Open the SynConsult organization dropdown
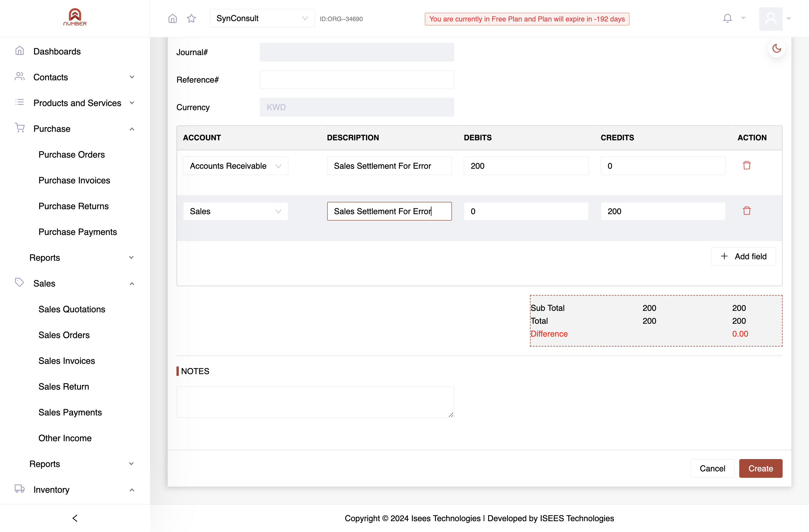Viewport: 809px width, 532px height. coord(262,18)
